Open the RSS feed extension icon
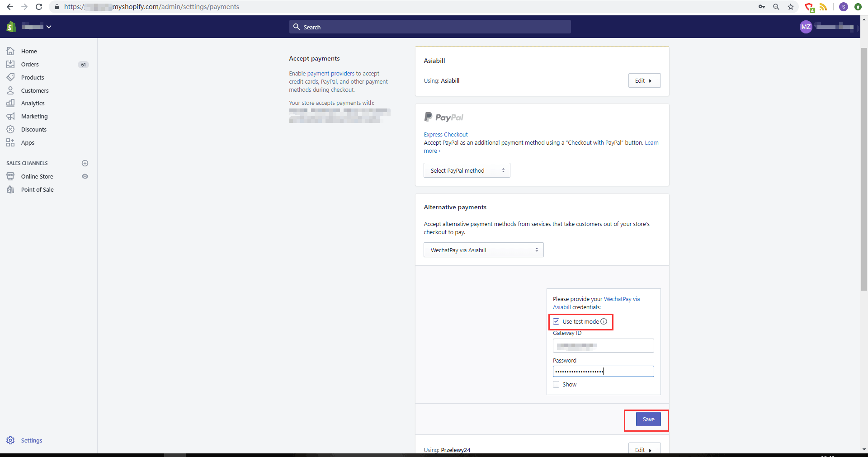 (x=823, y=7)
